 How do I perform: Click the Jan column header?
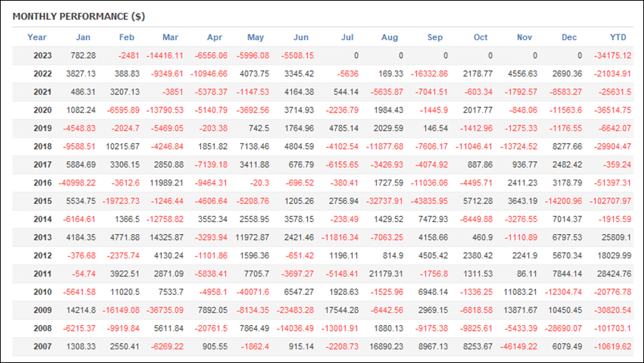(83, 37)
